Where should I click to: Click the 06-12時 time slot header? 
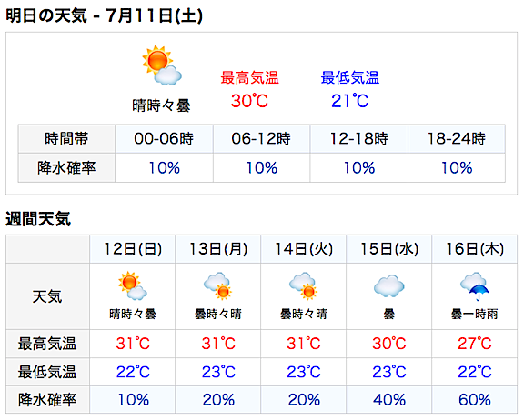pos(262,138)
